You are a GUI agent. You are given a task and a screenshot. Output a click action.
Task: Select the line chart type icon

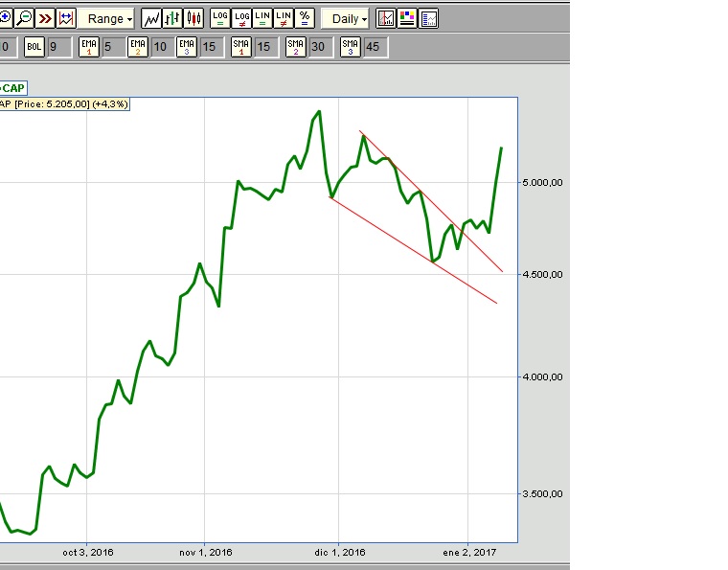click(151, 18)
